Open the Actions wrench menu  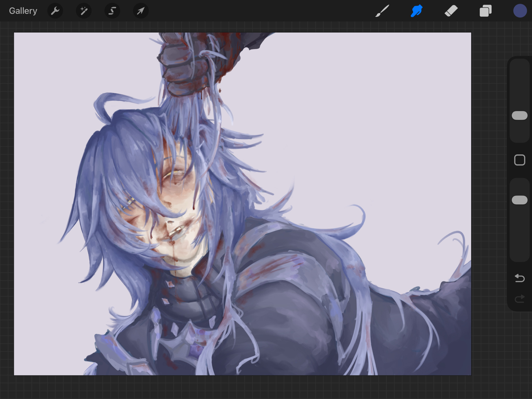coord(55,11)
